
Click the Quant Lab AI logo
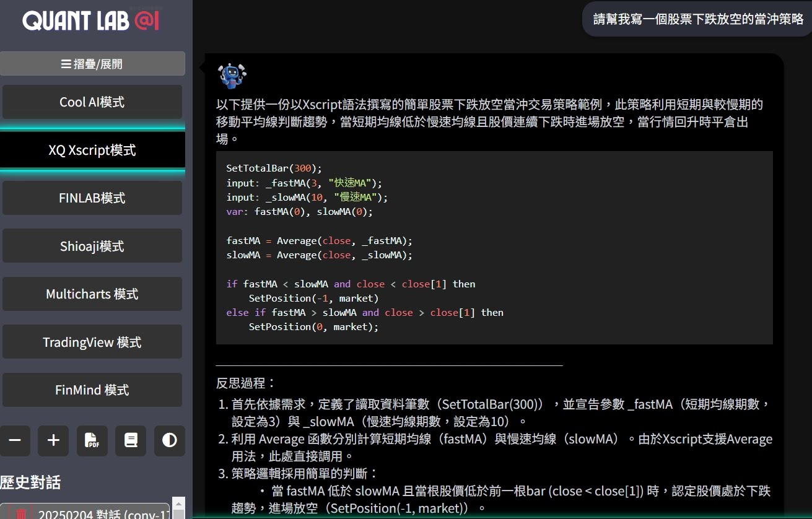91,20
